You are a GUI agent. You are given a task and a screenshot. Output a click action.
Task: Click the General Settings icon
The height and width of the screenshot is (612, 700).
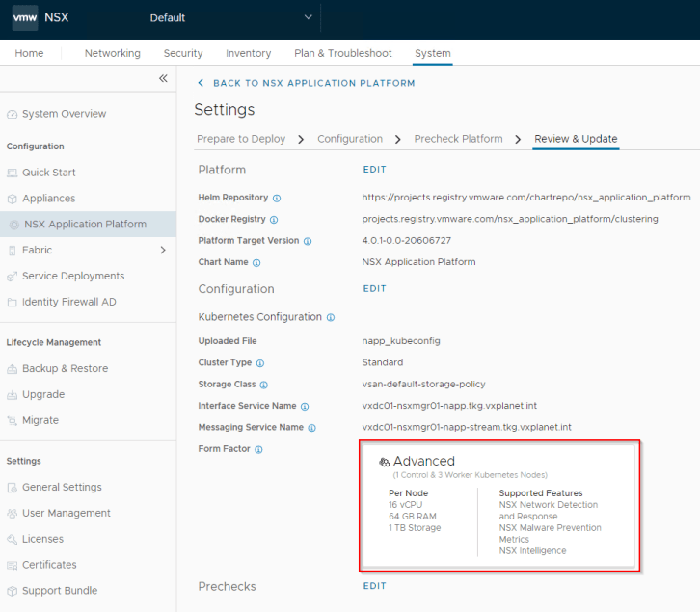click(13, 488)
